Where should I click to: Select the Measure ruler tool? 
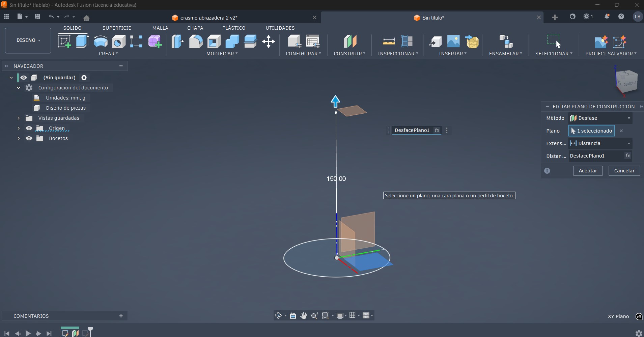tap(389, 41)
